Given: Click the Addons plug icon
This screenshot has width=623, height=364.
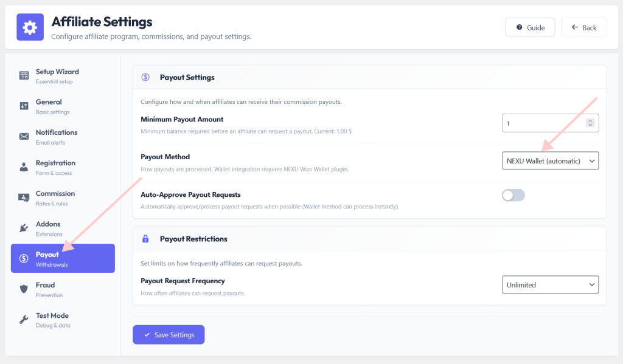Looking at the screenshot, I should point(24,228).
